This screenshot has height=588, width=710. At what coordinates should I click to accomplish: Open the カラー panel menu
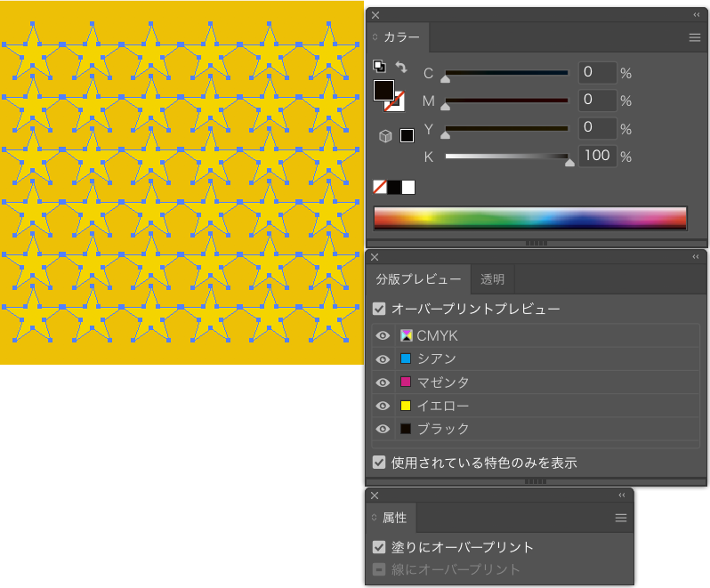(x=695, y=37)
